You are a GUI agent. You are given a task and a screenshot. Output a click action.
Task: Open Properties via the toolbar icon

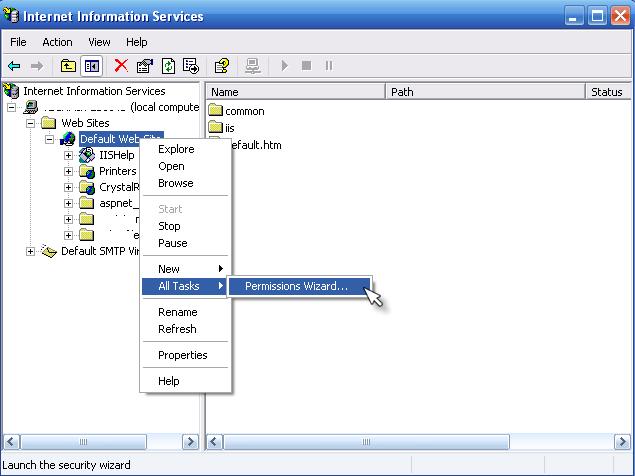coord(144,66)
